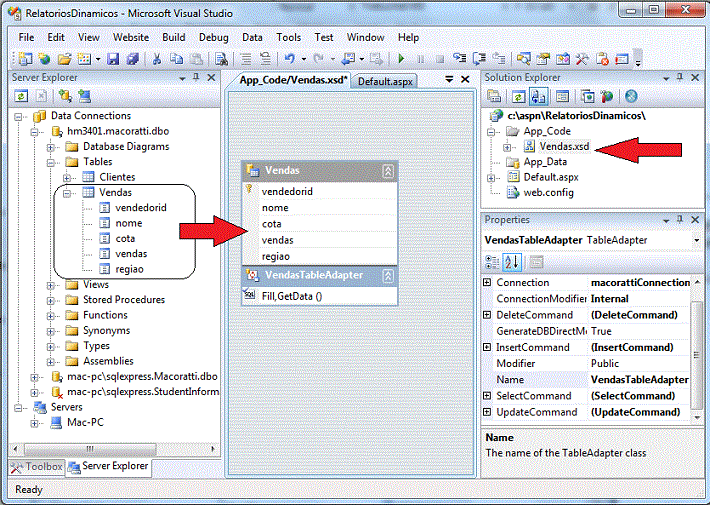Open the Properties object selector dropdown

(696, 240)
